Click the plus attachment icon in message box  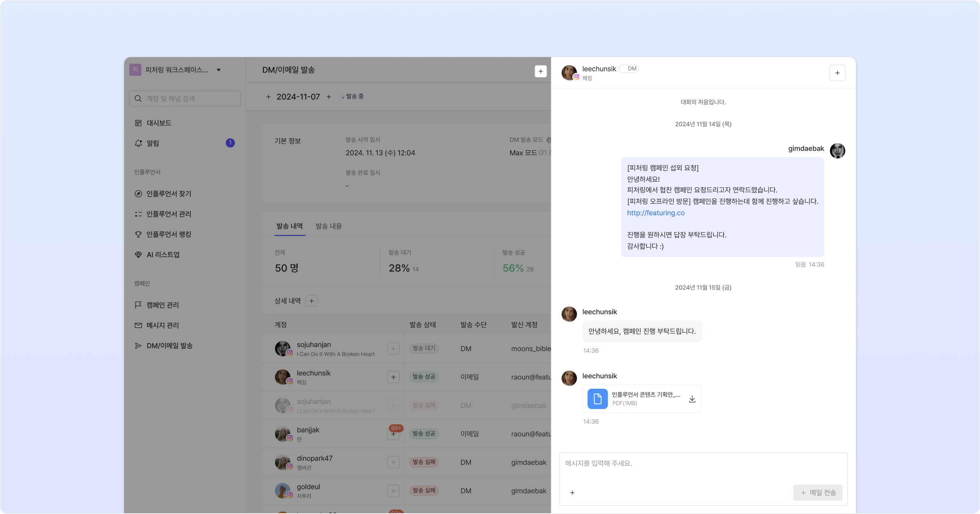tap(572, 493)
